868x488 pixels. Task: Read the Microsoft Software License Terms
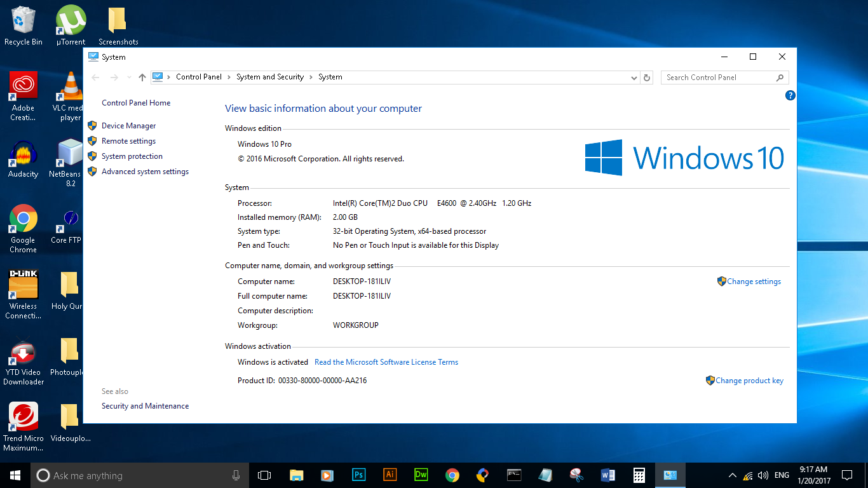(386, 362)
